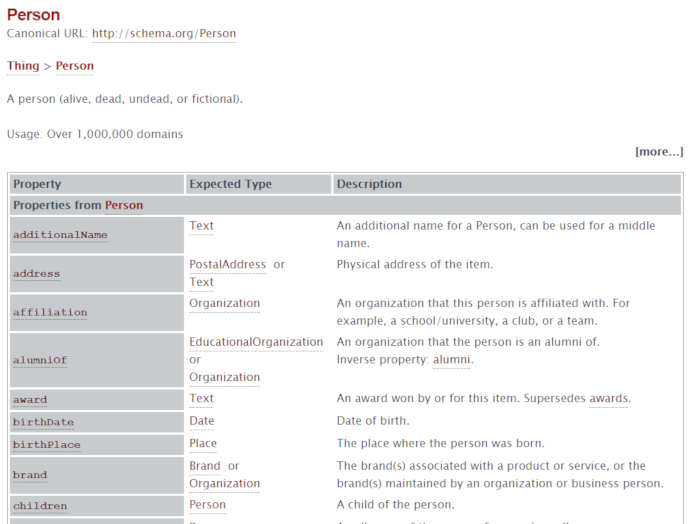
Task: Follow the 'alumni' inverse property link
Action: [x=451, y=360]
